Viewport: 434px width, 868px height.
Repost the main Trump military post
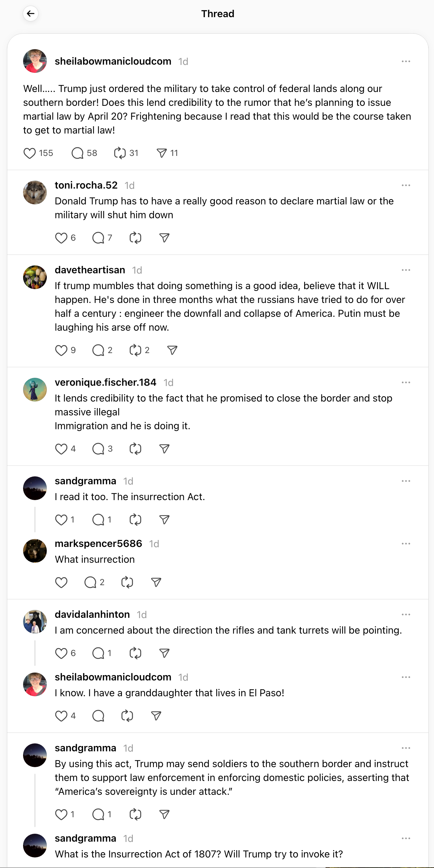pos(120,153)
